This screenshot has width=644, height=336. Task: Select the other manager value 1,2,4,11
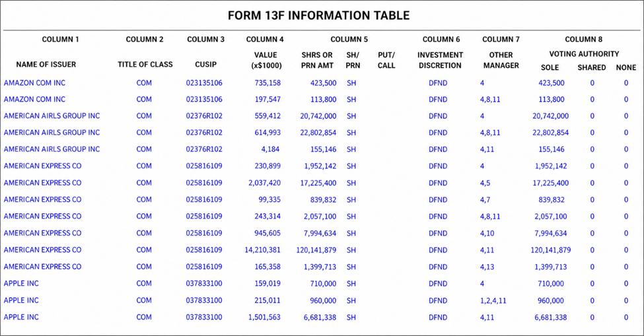[x=493, y=301]
